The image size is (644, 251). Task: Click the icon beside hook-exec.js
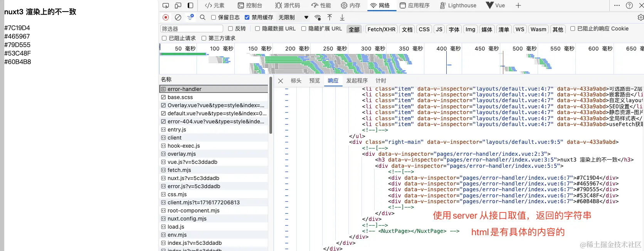163,146
